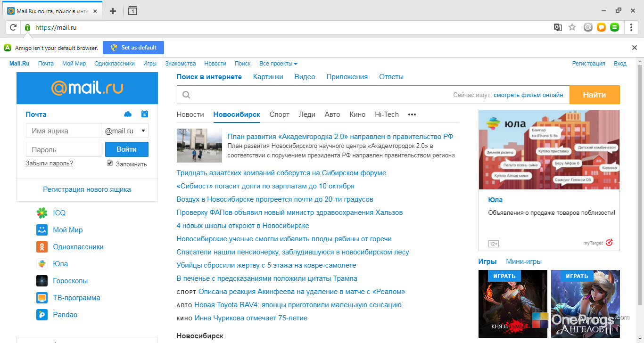This screenshot has width=644, height=343.
Task: Open the Забыли пароль? link
Action: coord(50,163)
